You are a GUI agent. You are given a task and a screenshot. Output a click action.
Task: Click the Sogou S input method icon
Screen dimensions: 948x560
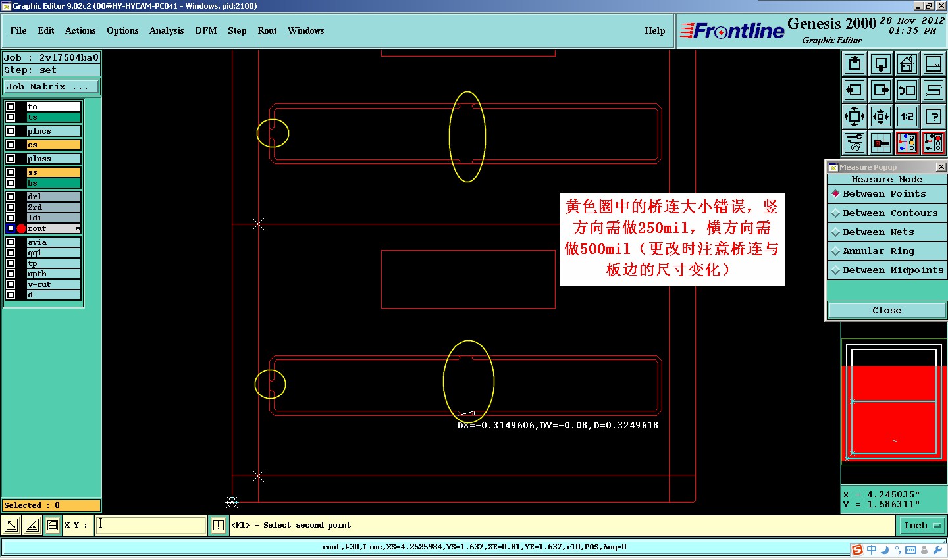(857, 549)
